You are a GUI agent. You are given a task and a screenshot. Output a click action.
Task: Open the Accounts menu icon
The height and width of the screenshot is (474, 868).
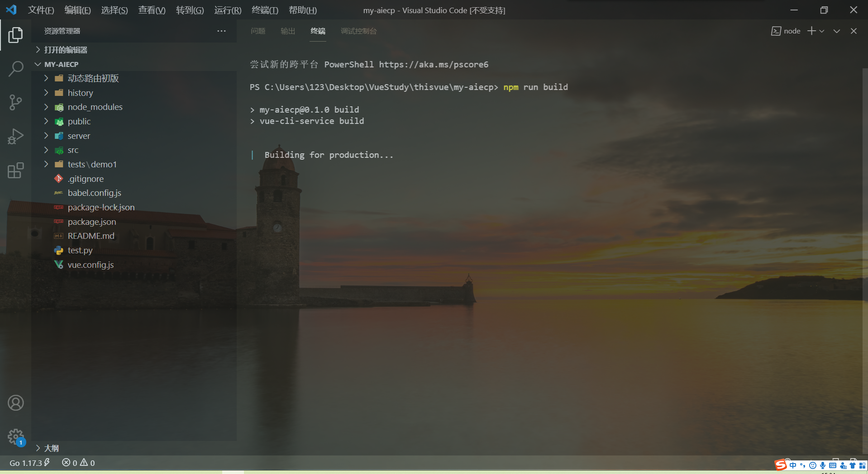(x=16, y=403)
